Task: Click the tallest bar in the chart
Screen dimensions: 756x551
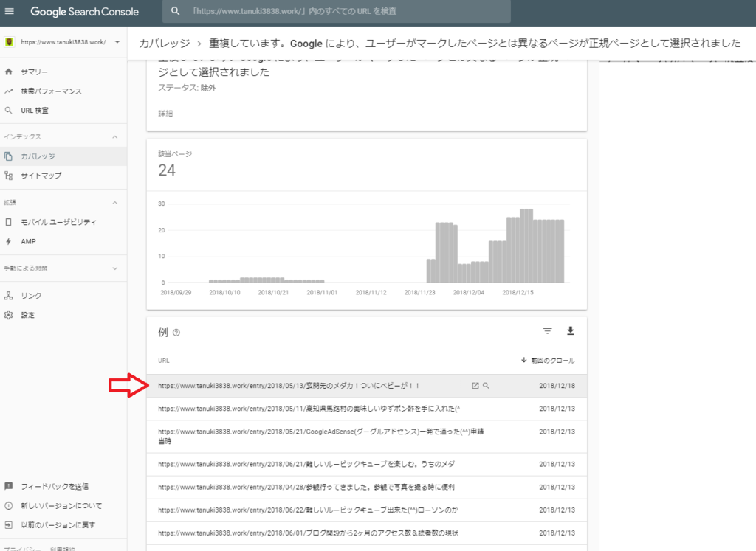Action: point(526,246)
